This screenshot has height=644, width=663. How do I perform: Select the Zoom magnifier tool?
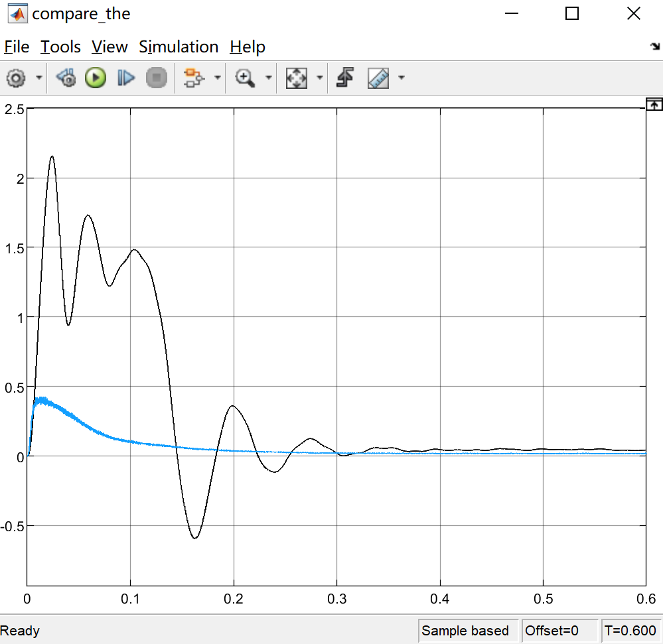[x=246, y=78]
